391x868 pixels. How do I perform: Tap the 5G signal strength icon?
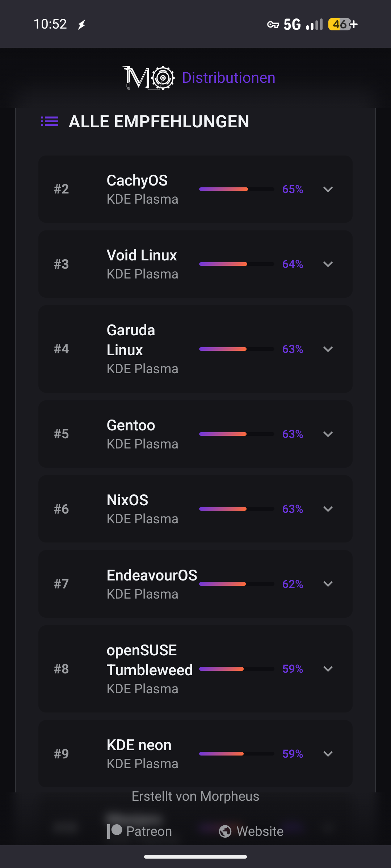[314, 25]
